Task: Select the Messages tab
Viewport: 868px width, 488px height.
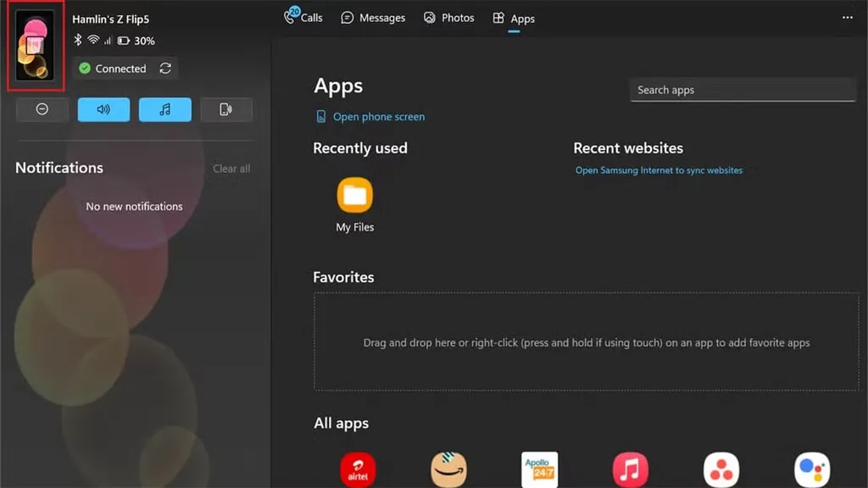Action: [373, 17]
